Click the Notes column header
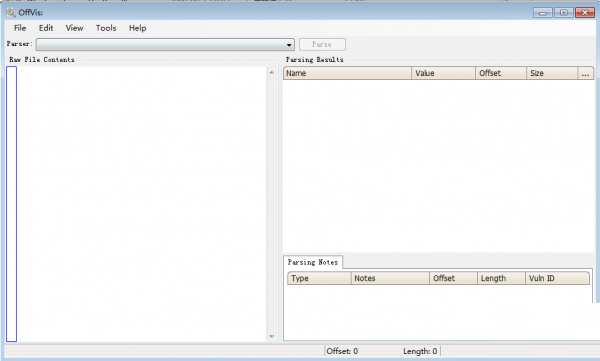 390,278
